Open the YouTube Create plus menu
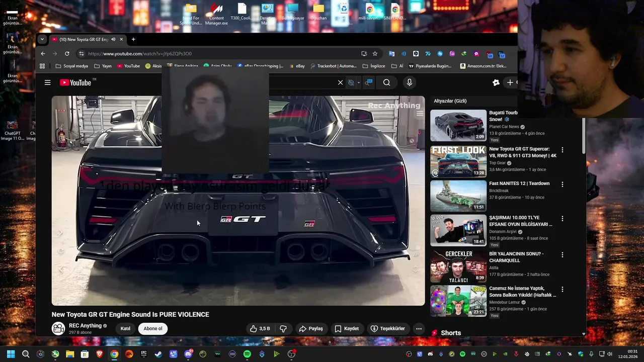 tap(510, 82)
